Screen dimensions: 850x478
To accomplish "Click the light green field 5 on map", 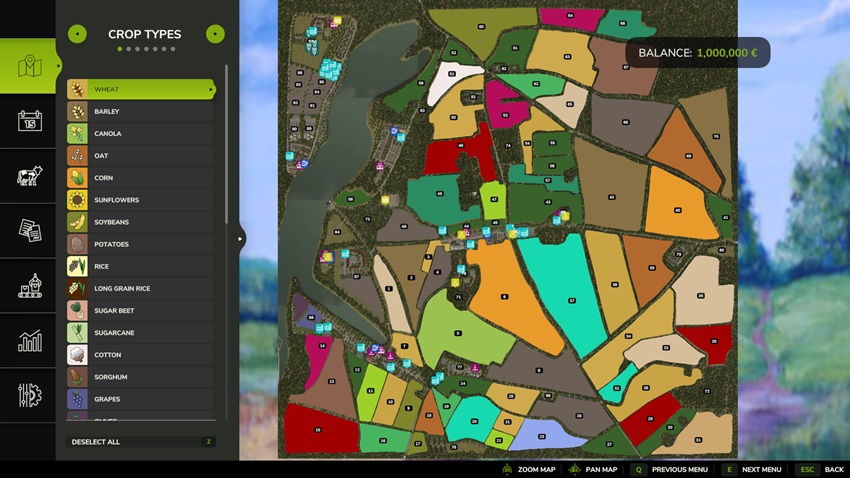I will 458,333.
